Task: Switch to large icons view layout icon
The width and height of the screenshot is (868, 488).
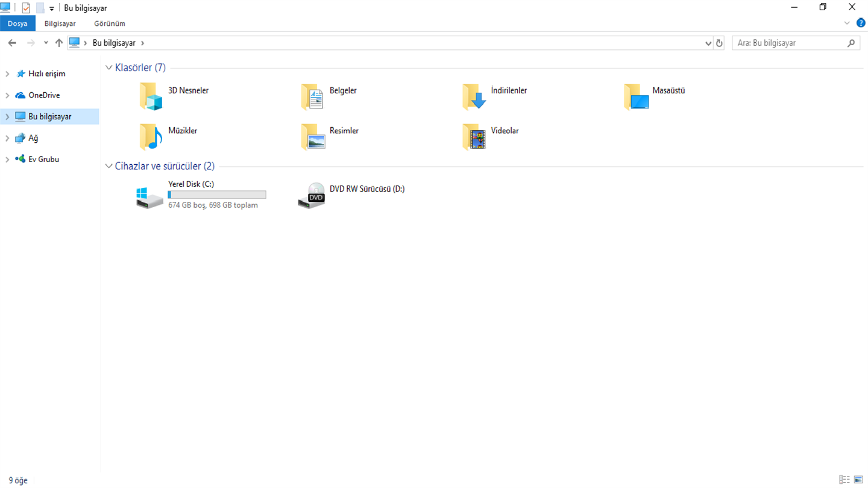Action: (858, 480)
